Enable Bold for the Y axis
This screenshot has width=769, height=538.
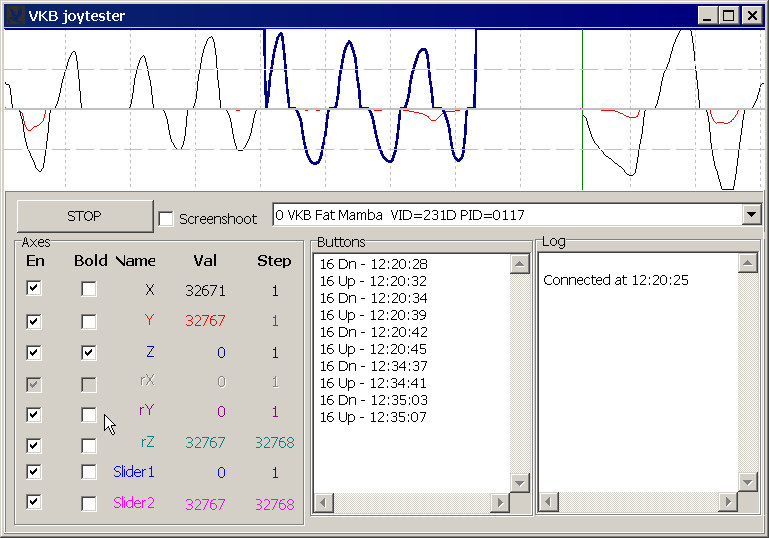pyautogui.click(x=89, y=321)
